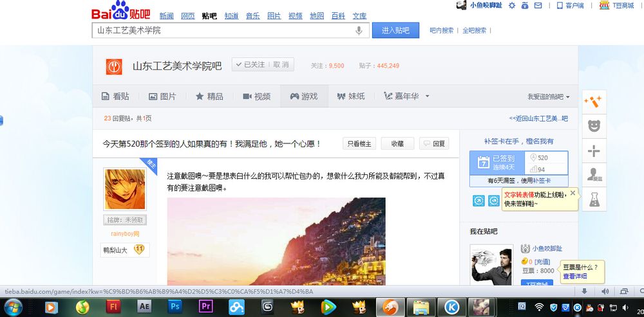Image resolution: width=644 pixels, height=317 pixels.
Task: Click rainyboy's avatar thumbnail
Action: pos(124,189)
